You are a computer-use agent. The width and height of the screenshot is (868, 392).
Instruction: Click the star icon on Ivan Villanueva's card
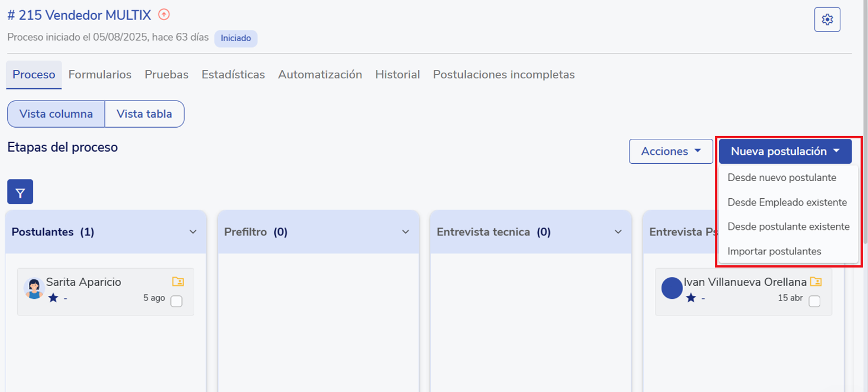(691, 298)
